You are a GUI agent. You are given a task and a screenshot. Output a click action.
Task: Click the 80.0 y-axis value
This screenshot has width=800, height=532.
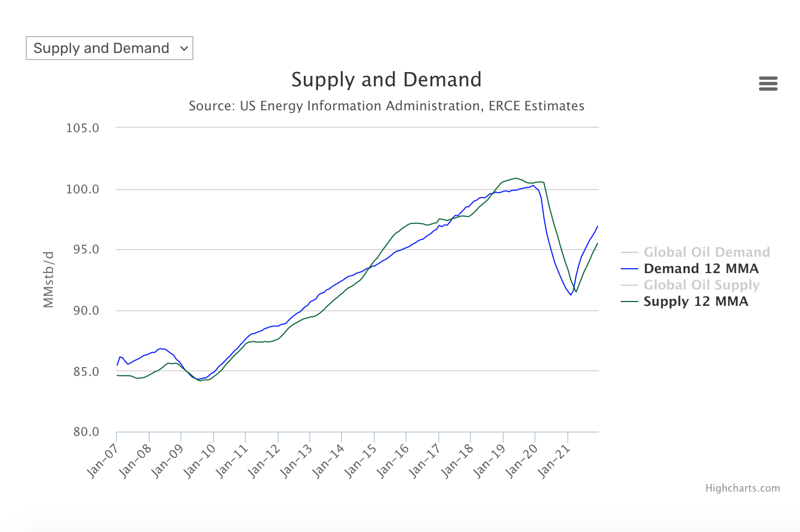pos(86,432)
